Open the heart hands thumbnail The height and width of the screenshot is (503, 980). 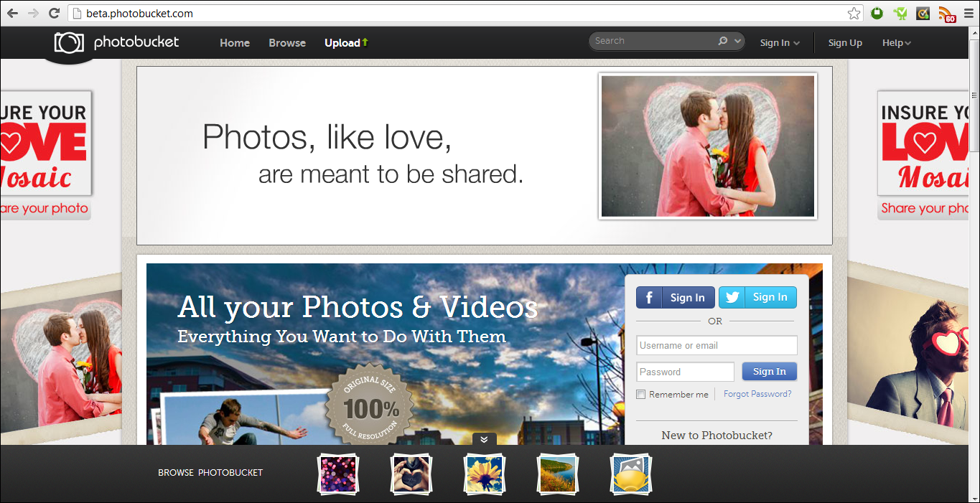pyautogui.click(x=411, y=475)
